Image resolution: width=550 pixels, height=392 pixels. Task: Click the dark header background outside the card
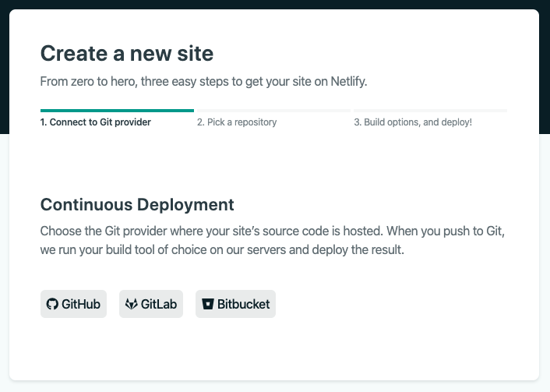click(273, 4)
